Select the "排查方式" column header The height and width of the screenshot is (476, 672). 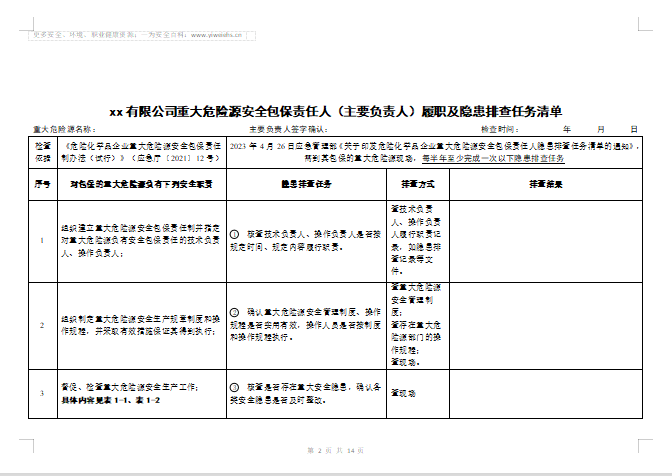(418, 184)
